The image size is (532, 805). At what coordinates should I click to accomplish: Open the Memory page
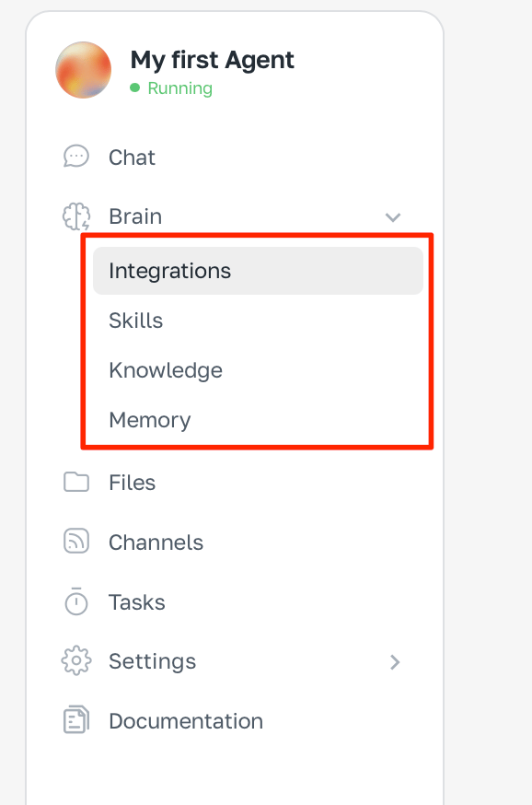150,420
